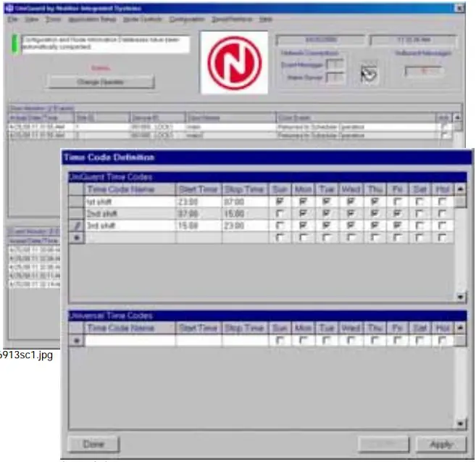Open the View menu

pos(31,20)
